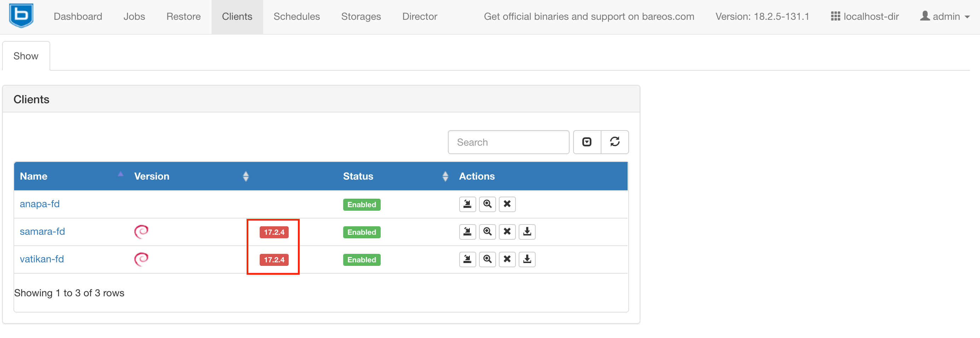The height and width of the screenshot is (338, 980).
Task: Toggle the table column visibility button
Action: (x=587, y=142)
